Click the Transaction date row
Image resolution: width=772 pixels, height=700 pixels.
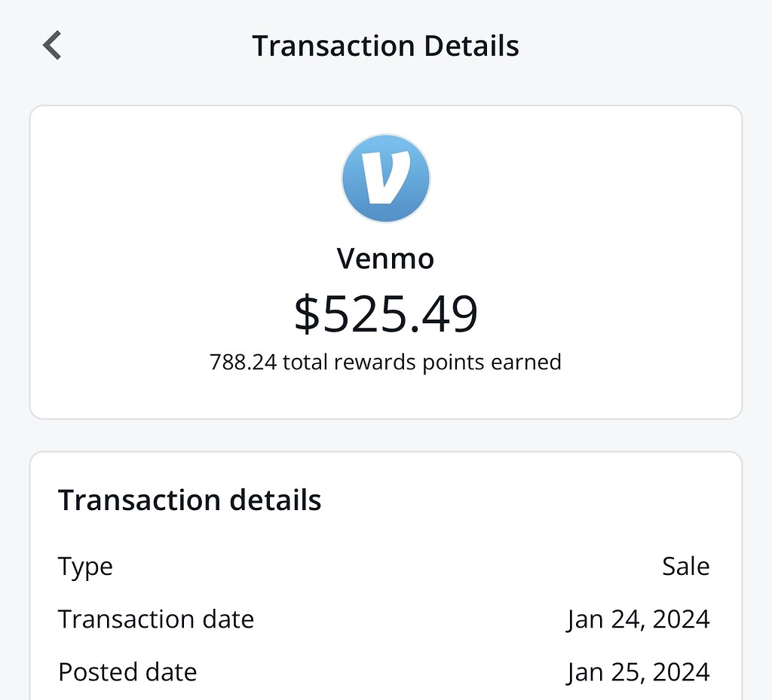point(156,619)
